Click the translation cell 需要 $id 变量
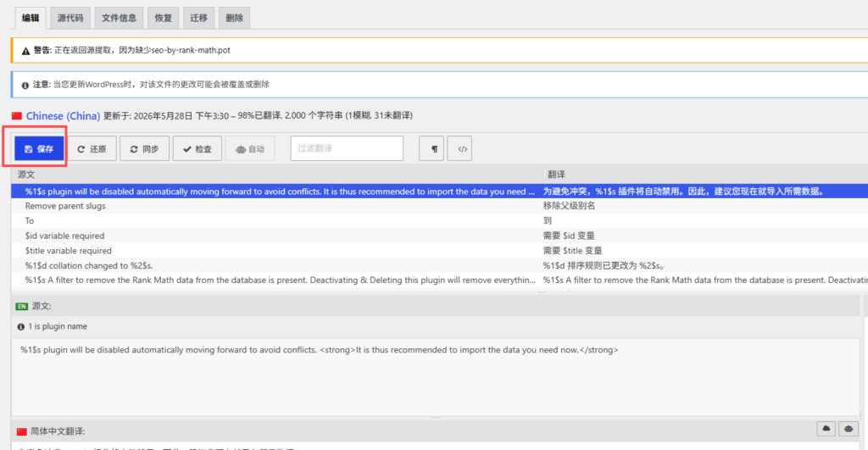The height and width of the screenshot is (450, 868). coord(569,236)
